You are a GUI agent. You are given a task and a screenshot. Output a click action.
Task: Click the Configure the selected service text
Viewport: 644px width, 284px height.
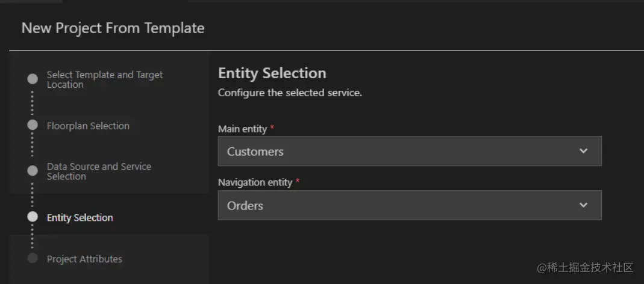coord(290,93)
